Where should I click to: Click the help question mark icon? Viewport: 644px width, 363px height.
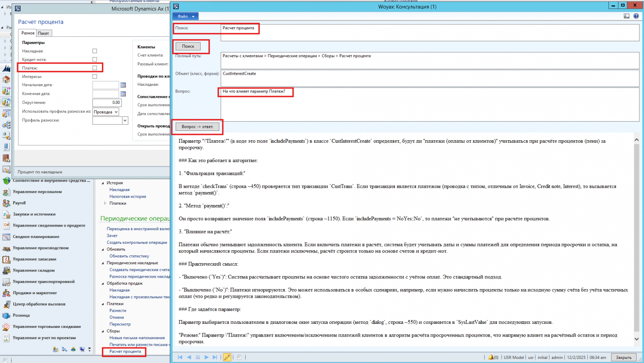[636, 16]
